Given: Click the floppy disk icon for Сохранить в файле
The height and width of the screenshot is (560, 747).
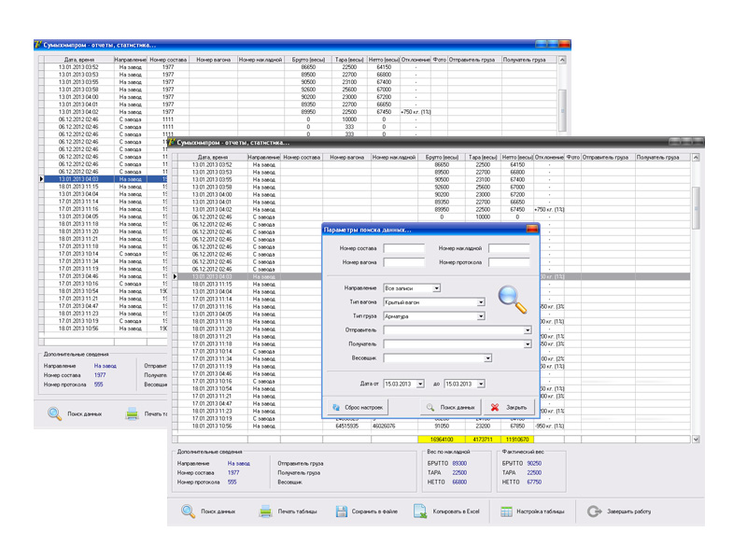Looking at the screenshot, I should [342, 511].
